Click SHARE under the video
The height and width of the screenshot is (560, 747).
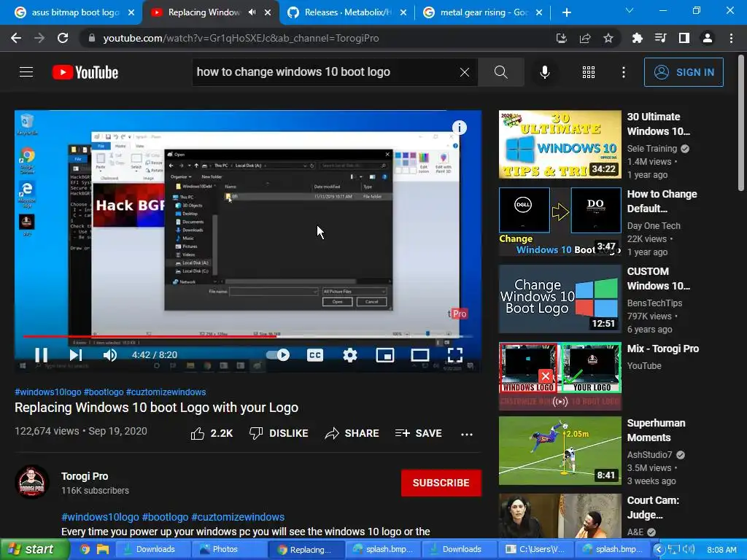point(352,433)
